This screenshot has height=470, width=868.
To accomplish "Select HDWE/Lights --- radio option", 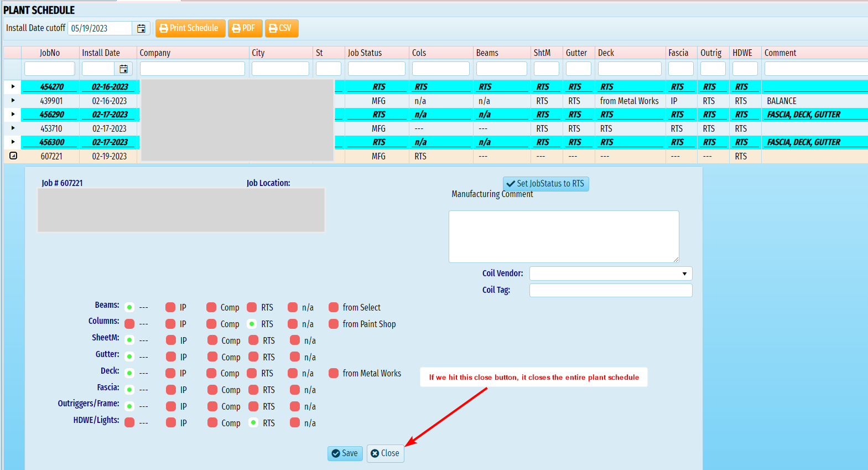I will (129, 423).
